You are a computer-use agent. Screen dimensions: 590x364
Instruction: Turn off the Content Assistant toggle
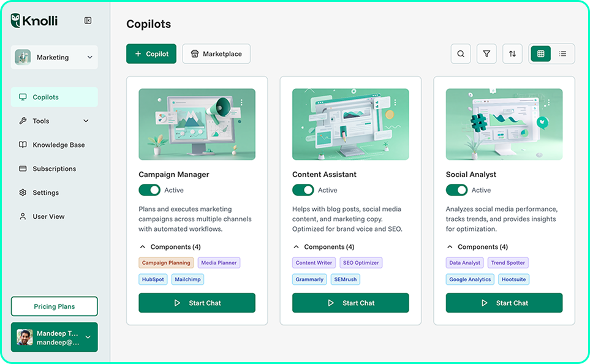[x=303, y=190]
